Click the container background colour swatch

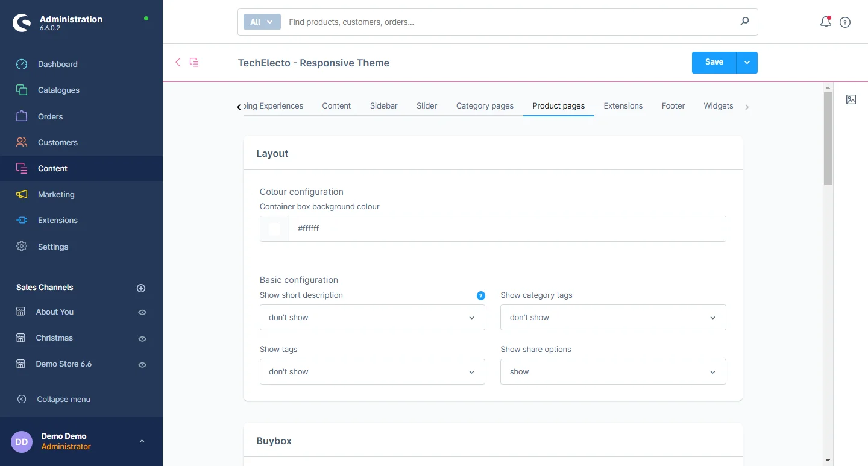coord(274,229)
